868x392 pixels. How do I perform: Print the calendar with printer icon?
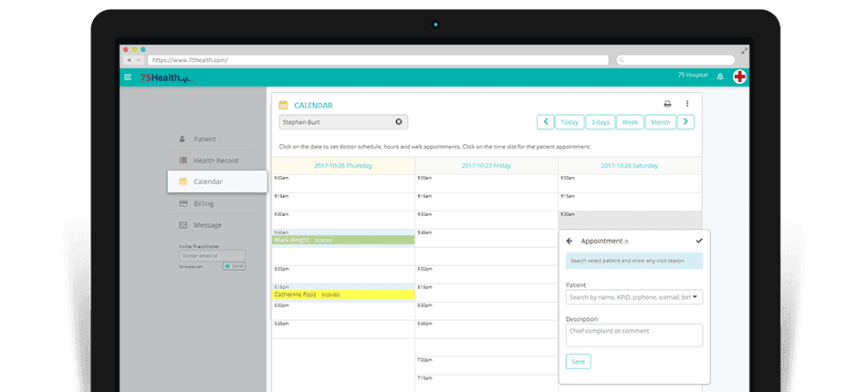click(x=667, y=104)
